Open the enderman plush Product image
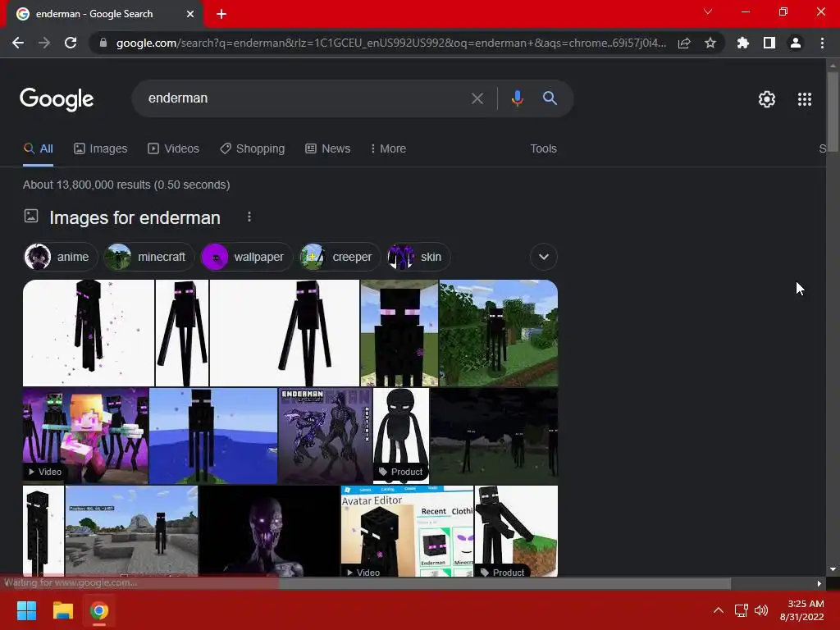This screenshot has width=840, height=630. tap(400, 436)
